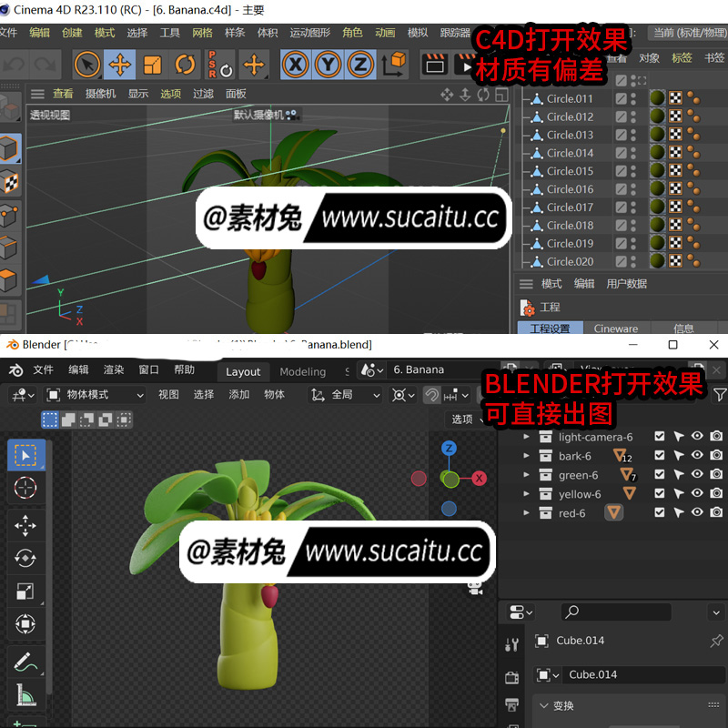Hide bark-6 using its eye icon
This screenshot has width=728, height=728.
point(697,456)
